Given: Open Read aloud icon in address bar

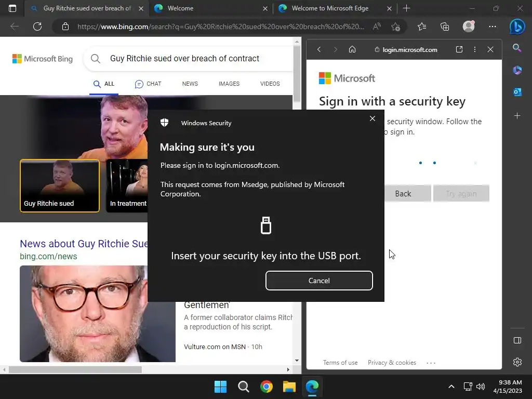Looking at the screenshot, I should (x=377, y=26).
